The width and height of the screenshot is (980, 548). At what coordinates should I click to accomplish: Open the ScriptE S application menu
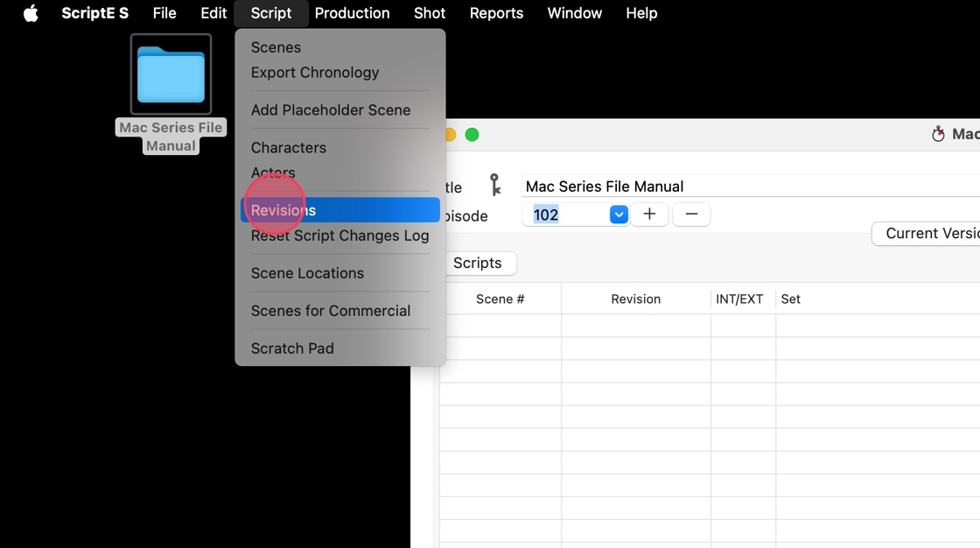tap(95, 13)
